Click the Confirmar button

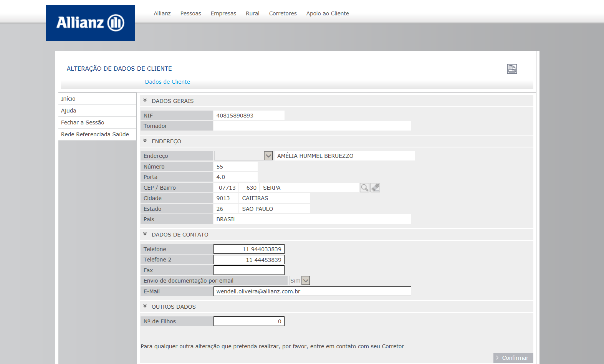[513, 358]
